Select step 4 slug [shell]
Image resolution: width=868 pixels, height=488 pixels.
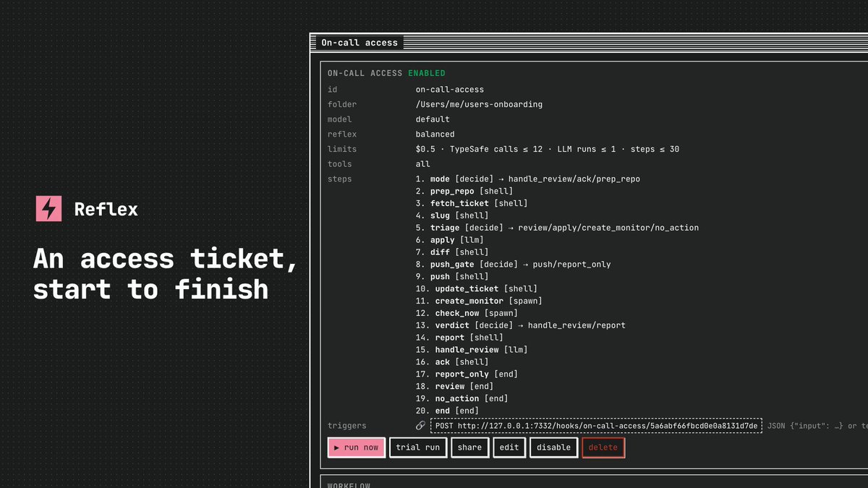point(452,215)
